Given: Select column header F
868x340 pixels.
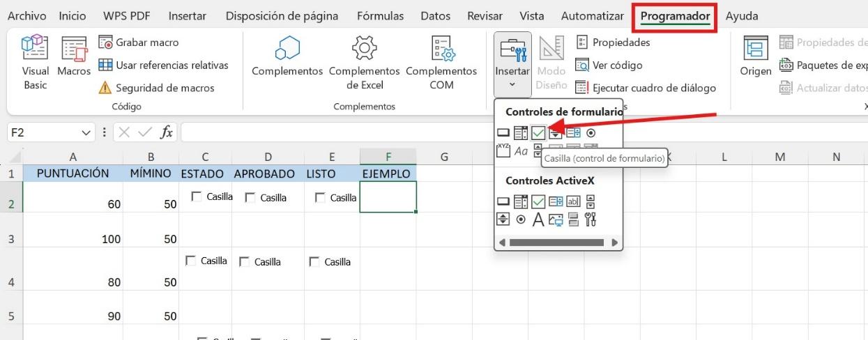Looking at the screenshot, I should point(388,157).
